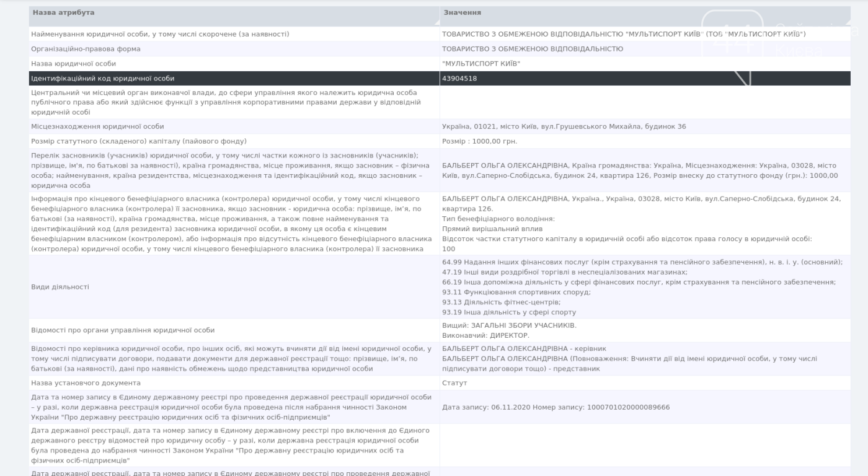
Task: Select "Вищий: ЗАГАЛЬНІ ЗБОРИ УЧАСНИКІВ." line
Action: 509,325
